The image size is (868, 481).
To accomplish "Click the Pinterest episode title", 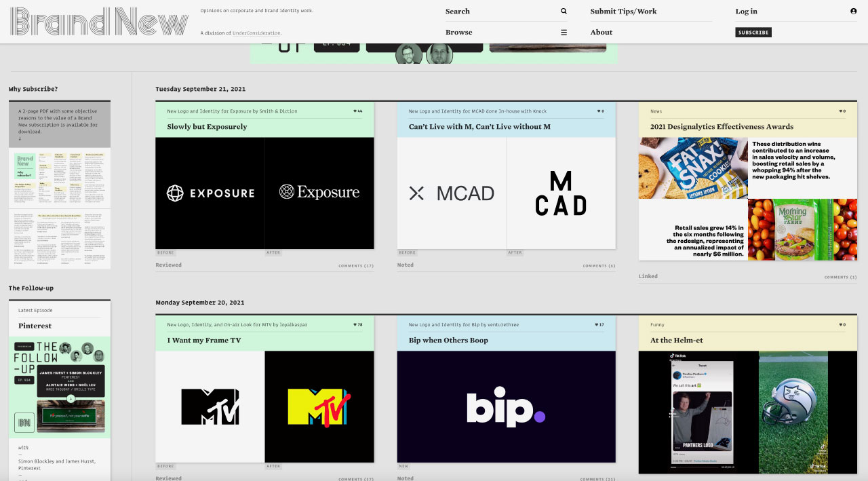I will point(35,326).
